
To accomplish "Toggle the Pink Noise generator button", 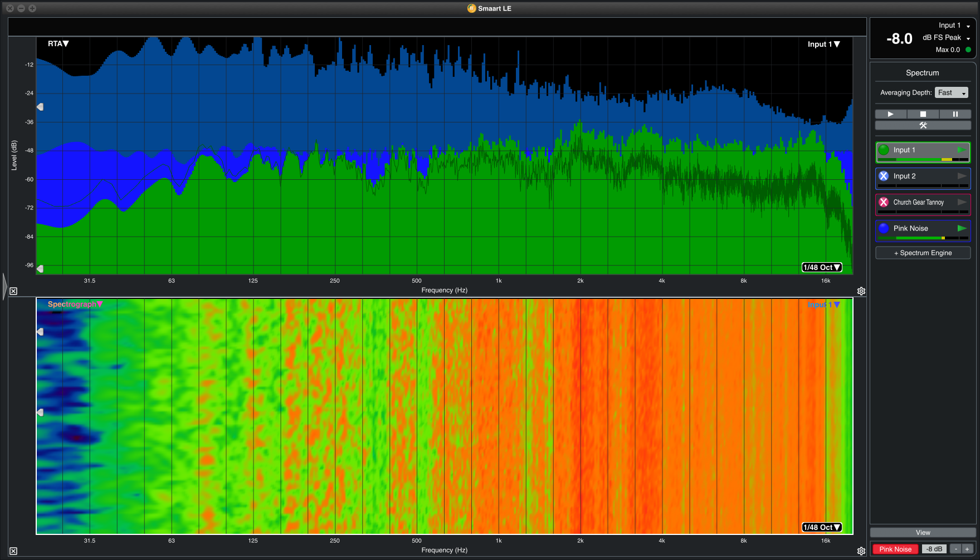I will (x=895, y=549).
